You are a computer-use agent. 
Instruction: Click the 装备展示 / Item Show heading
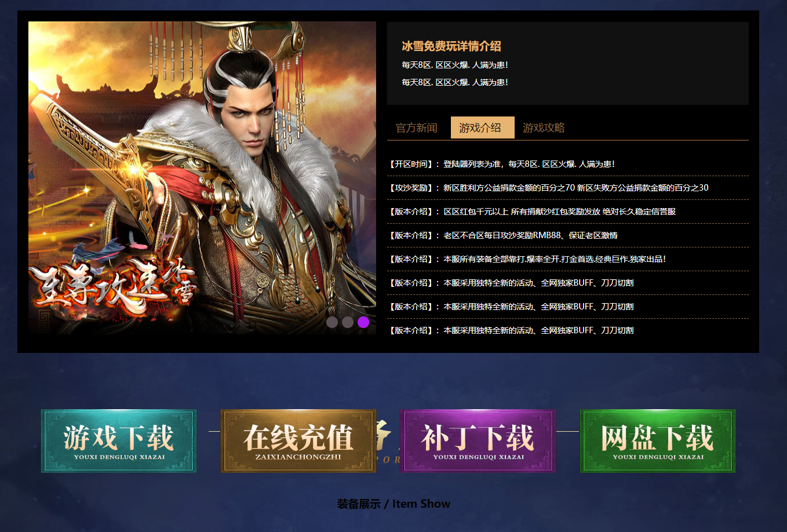click(394, 504)
